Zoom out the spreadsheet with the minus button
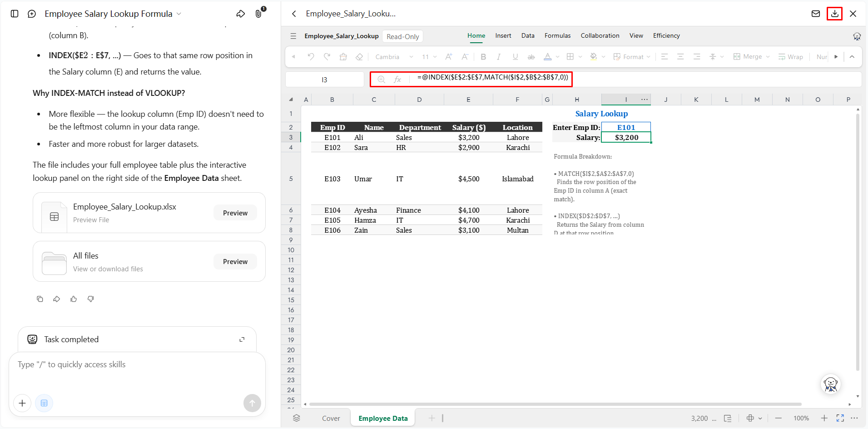Screen dimensions: 868x429 (x=779, y=418)
